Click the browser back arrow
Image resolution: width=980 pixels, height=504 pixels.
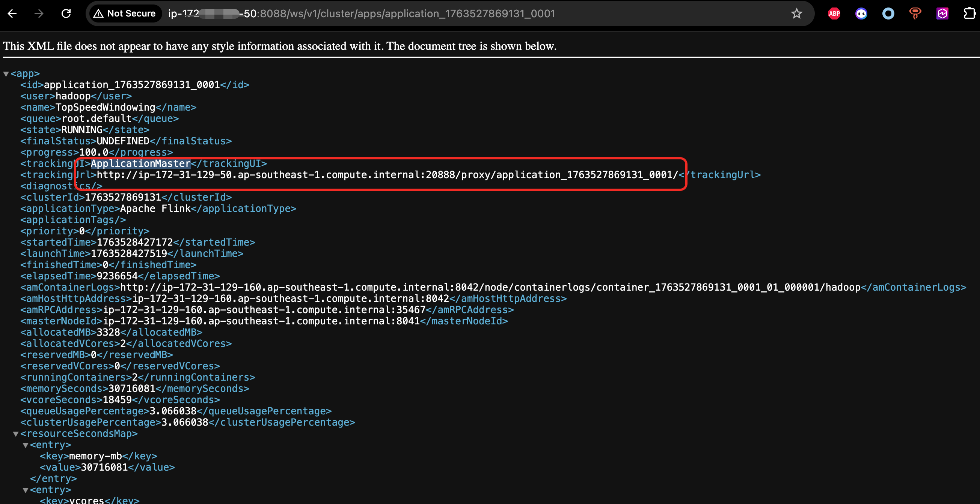pyautogui.click(x=12, y=13)
